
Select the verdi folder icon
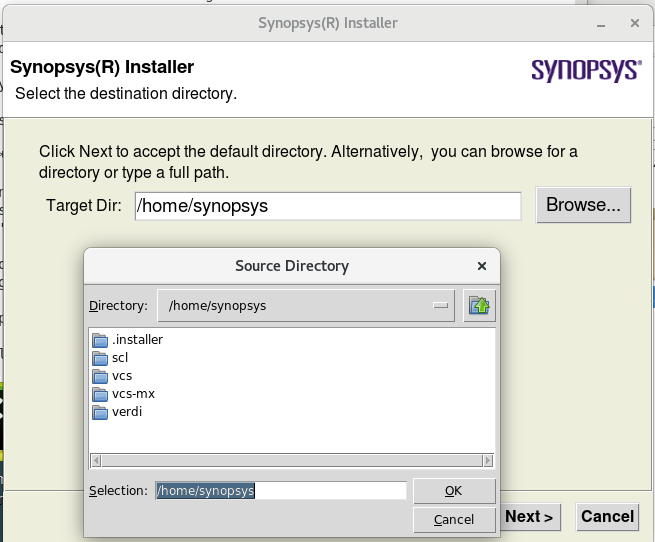point(100,412)
